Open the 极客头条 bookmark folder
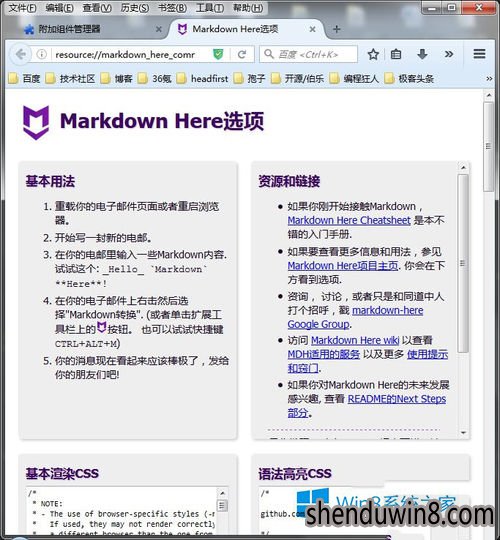Image resolution: width=500 pixels, height=540 pixels. tap(409, 79)
